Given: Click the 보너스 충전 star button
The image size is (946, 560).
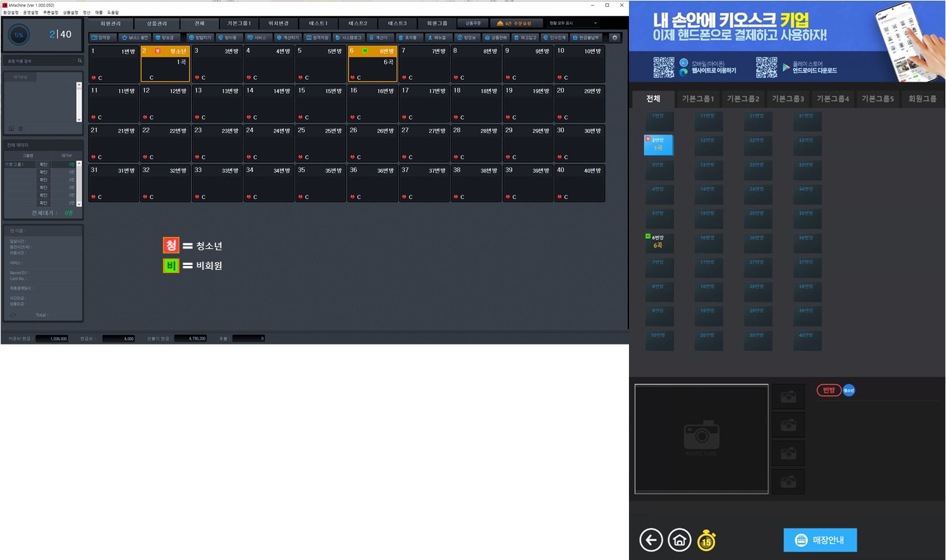Looking at the screenshot, I should tap(134, 37).
